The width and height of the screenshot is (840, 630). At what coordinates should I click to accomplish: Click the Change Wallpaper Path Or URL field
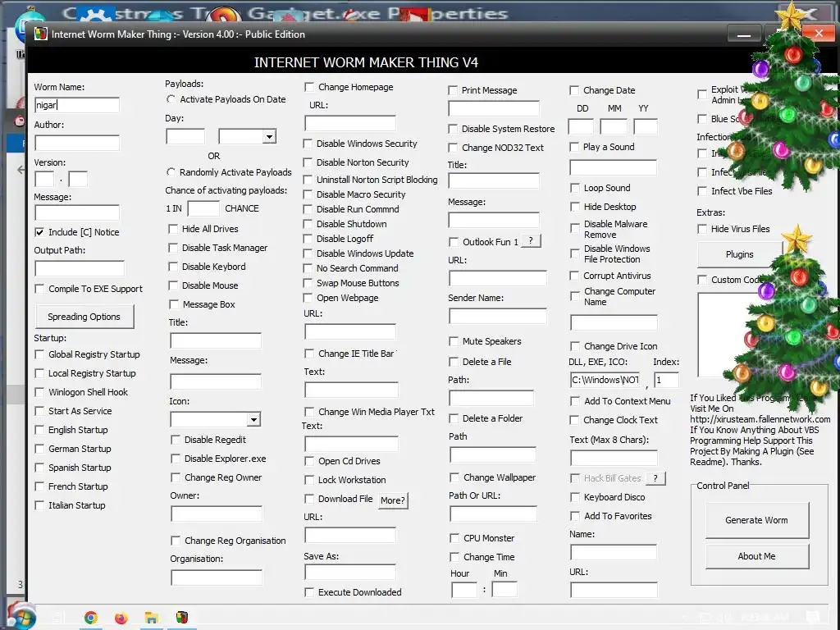(x=493, y=514)
